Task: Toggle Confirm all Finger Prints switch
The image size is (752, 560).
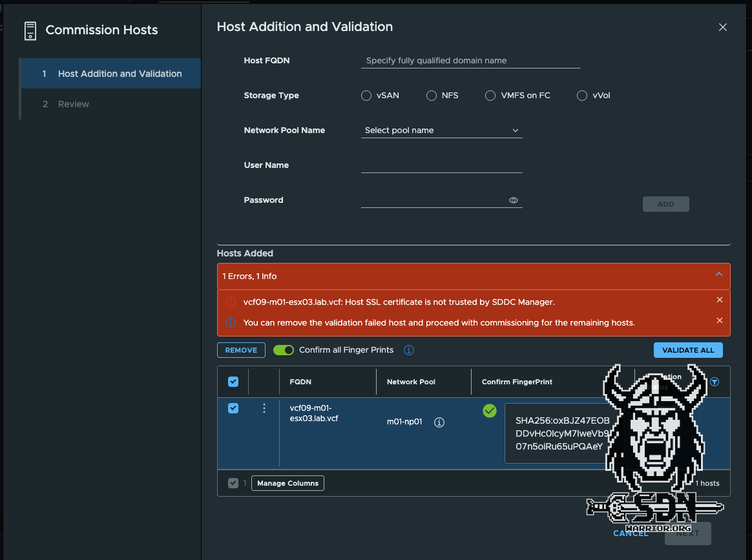Action: coord(284,350)
